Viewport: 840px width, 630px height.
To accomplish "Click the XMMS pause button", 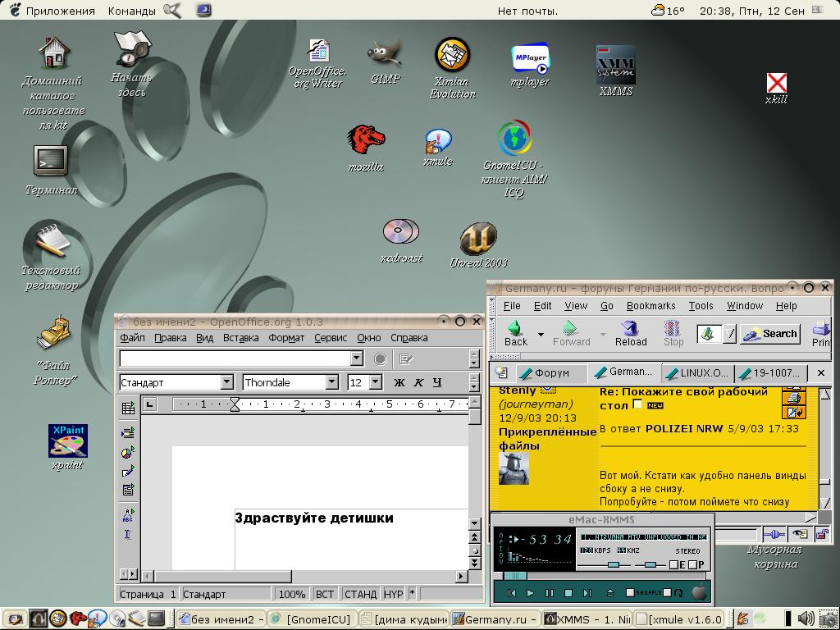I will coord(549,593).
